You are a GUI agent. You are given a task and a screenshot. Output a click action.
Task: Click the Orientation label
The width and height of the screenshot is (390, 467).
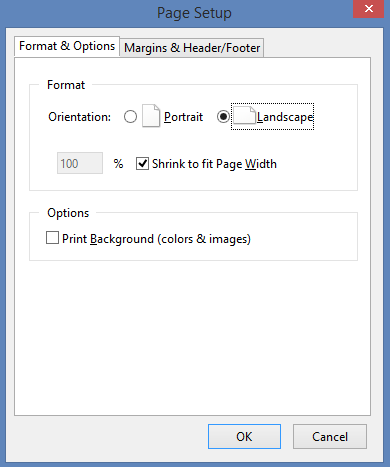click(x=79, y=117)
